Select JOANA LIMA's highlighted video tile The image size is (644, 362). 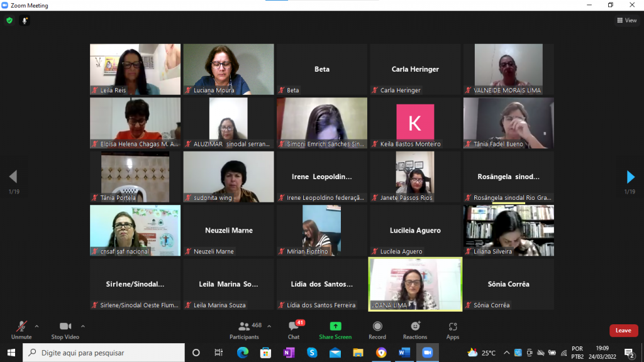415,284
